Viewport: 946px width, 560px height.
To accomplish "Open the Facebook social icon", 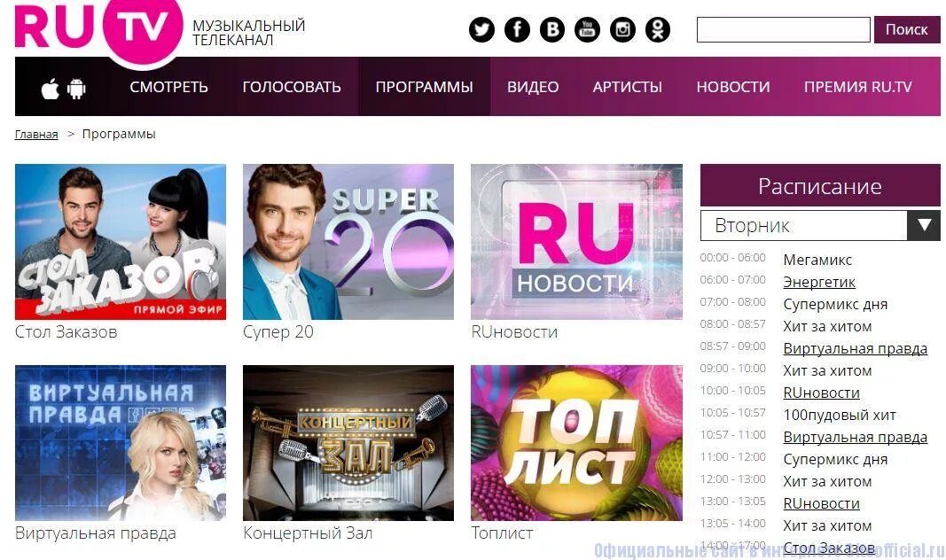I will point(517,29).
